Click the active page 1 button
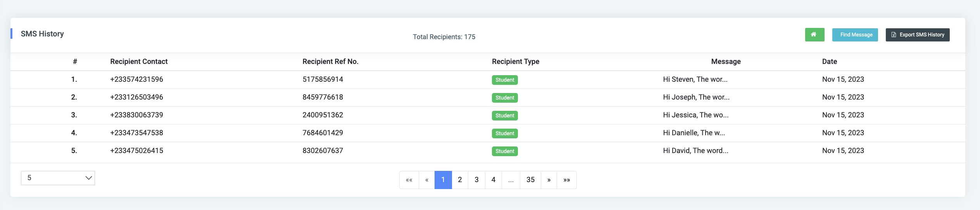 coord(443,180)
